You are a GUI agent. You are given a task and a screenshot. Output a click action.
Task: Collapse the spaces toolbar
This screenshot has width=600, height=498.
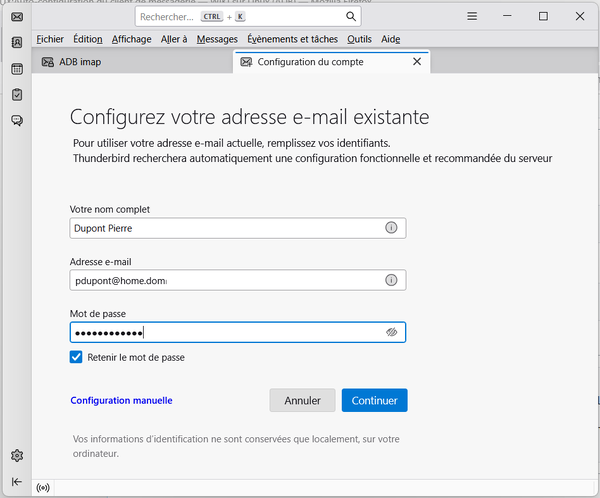pyautogui.click(x=17, y=481)
